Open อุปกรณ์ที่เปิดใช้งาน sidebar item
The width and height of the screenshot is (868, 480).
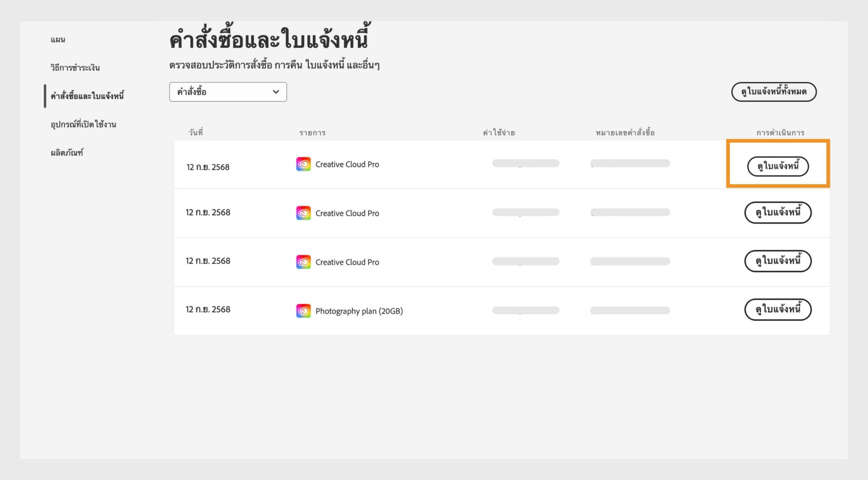click(x=83, y=124)
